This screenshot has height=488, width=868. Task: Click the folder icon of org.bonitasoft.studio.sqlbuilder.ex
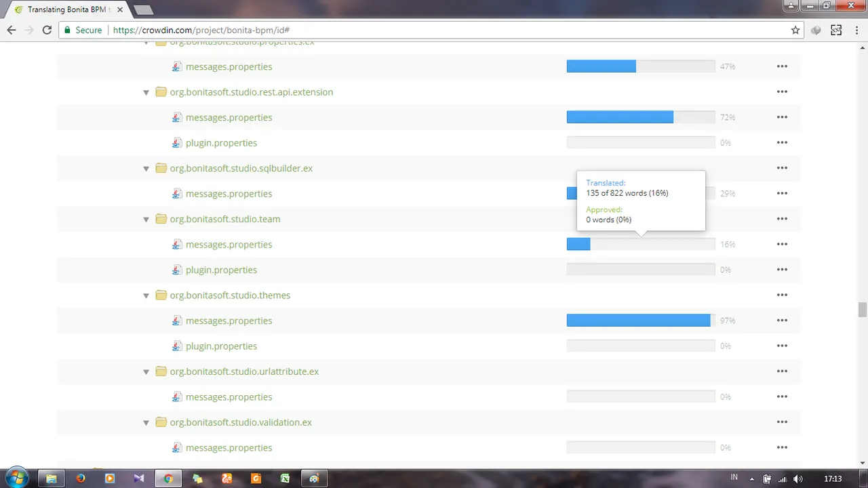pos(161,168)
